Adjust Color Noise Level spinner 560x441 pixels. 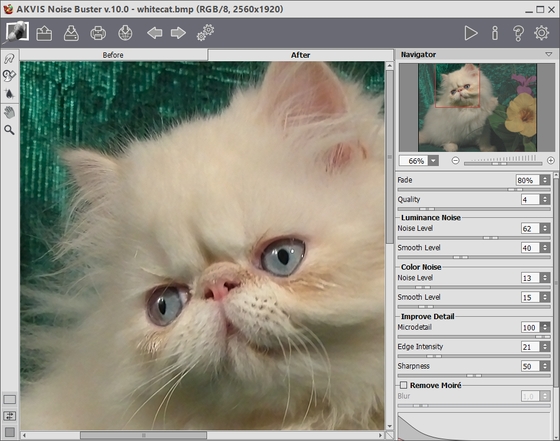point(545,278)
